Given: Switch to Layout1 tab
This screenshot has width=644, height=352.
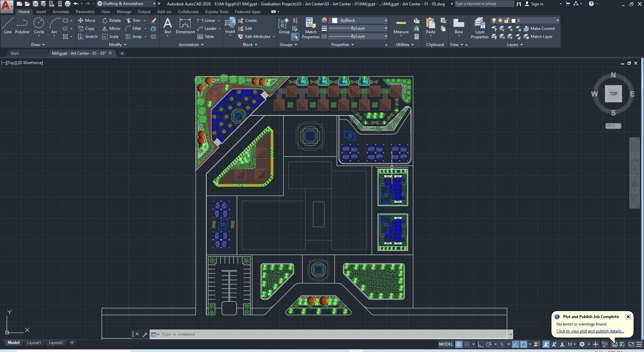Looking at the screenshot, I should [34, 343].
